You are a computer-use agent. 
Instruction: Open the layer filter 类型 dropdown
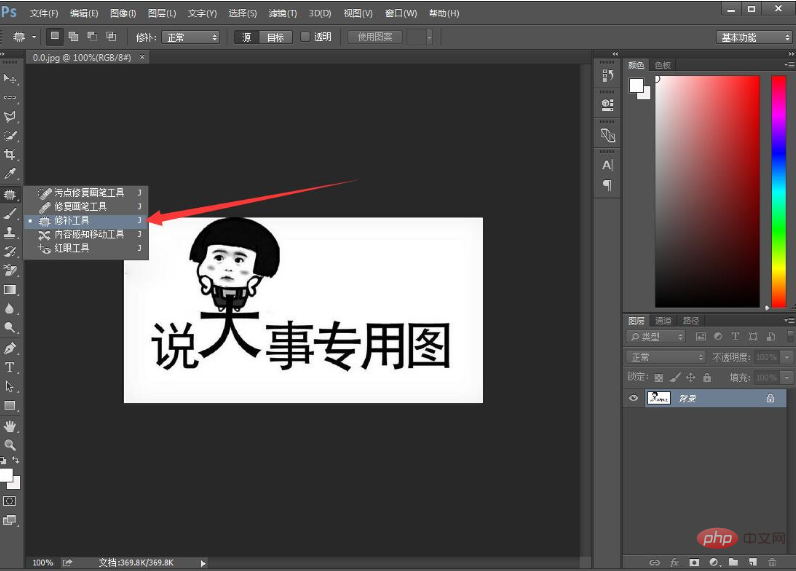tap(655, 337)
